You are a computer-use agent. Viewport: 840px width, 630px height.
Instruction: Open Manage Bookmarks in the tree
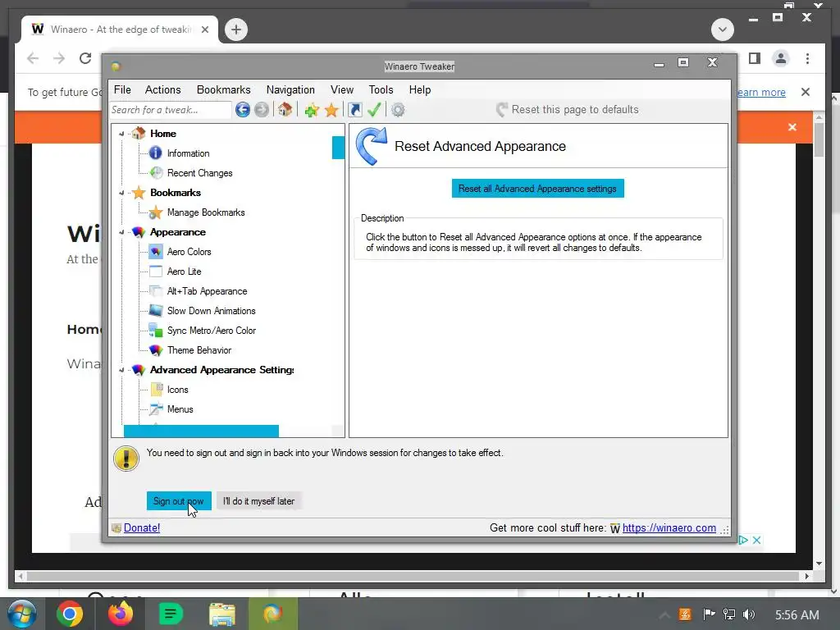coord(206,212)
